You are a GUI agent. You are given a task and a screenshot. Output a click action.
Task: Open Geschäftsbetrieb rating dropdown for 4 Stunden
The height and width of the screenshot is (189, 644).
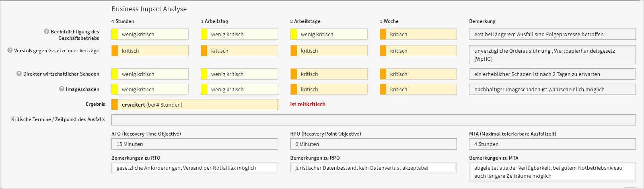coord(153,35)
